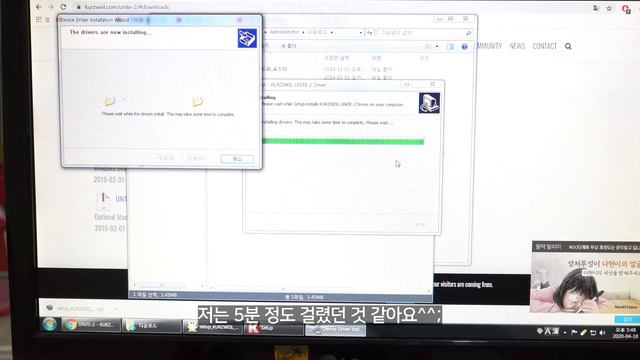Click the tray volume speaker icon
Screen dimensions: 640x360
pos(602,333)
